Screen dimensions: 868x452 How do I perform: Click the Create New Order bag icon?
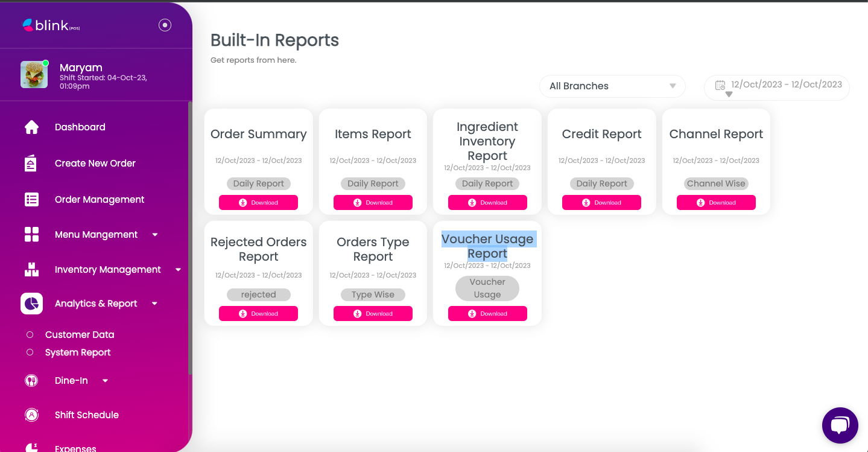[x=31, y=164]
